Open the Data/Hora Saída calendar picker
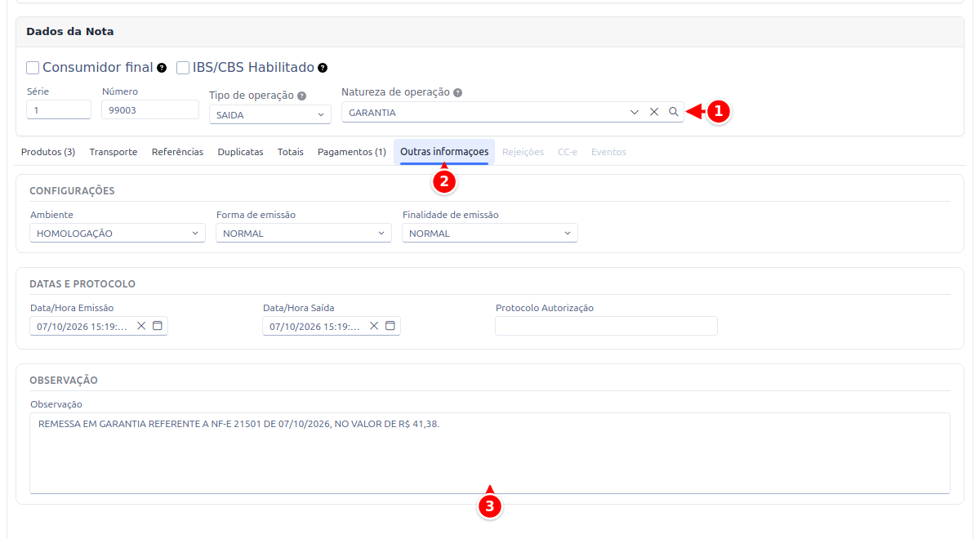This screenshot has height=539, width=980. pyautogui.click(x=390, y=326)
